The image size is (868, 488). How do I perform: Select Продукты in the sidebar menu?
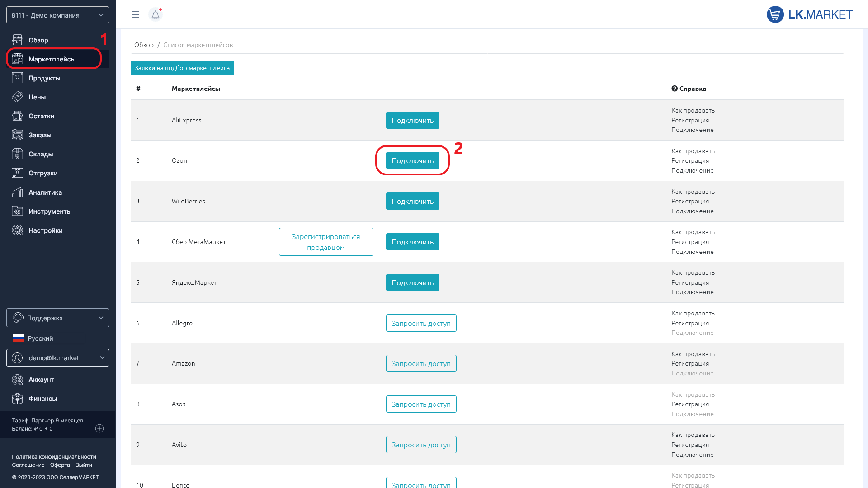pyautogui.click(x=44, y=78)
